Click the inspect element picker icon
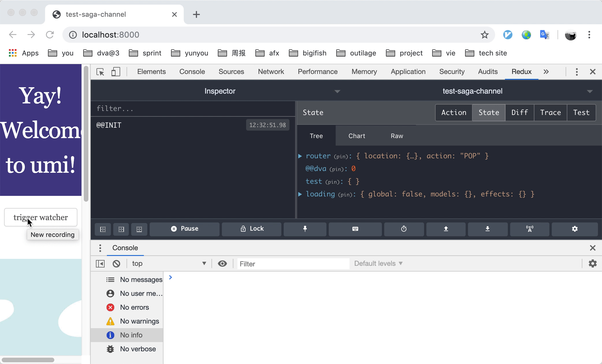 (100, 72)
